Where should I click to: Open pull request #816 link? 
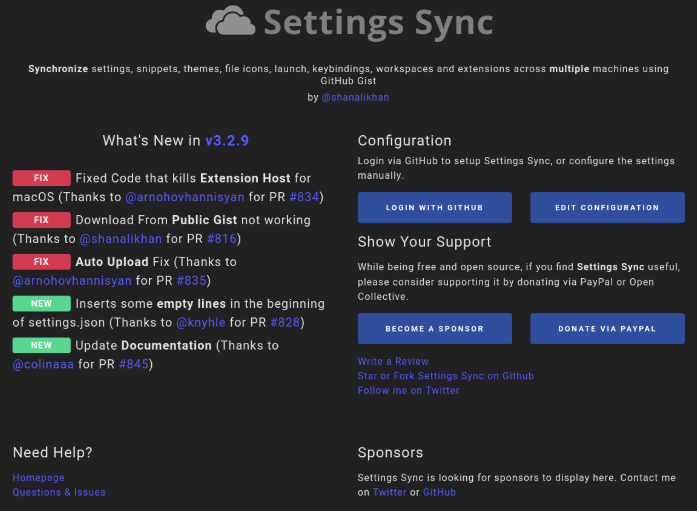pyautogui.click(x=222, y=239)
